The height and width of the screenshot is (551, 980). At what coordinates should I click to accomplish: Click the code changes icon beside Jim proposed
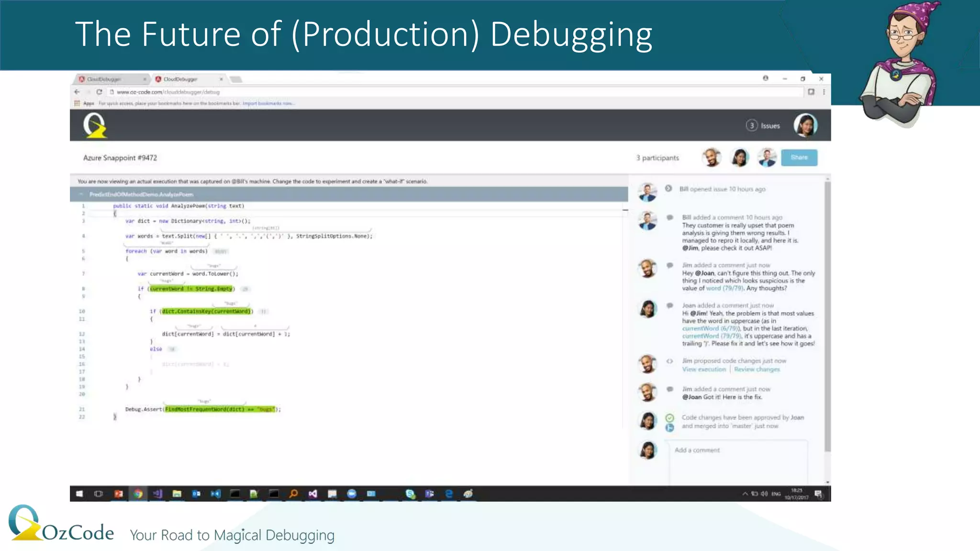[669, 361]
